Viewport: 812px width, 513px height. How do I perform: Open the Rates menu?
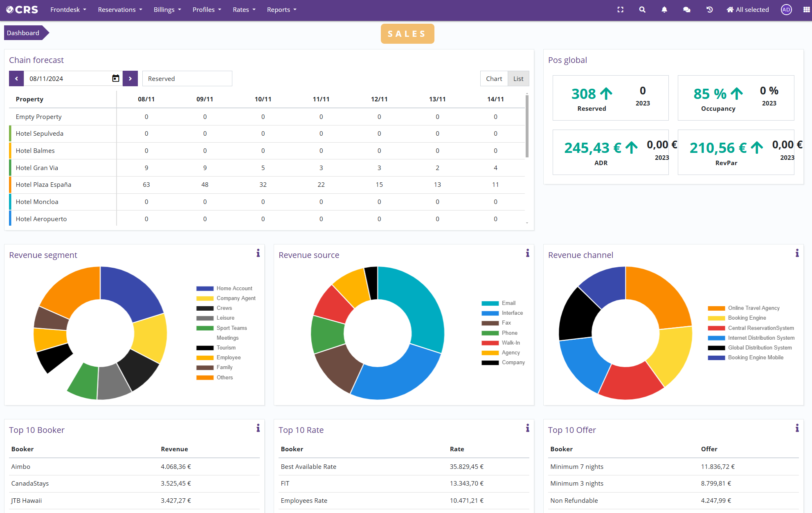(244, 10)
